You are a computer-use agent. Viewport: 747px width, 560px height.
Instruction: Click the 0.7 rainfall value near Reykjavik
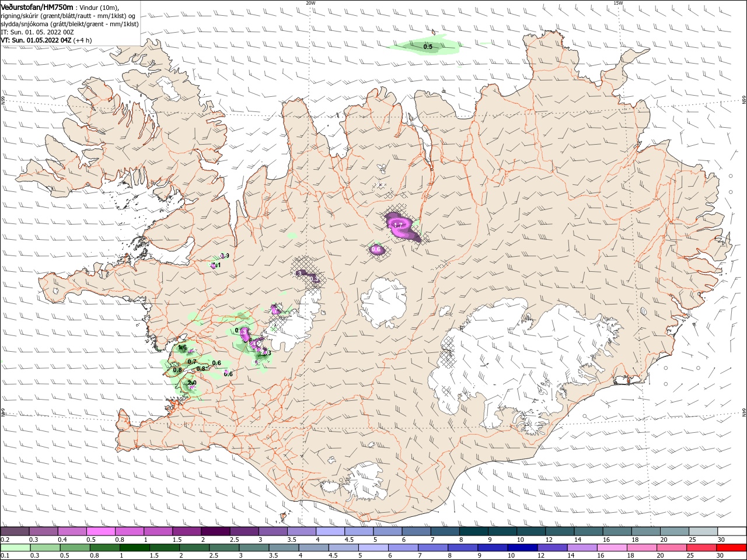pos(192,362)
